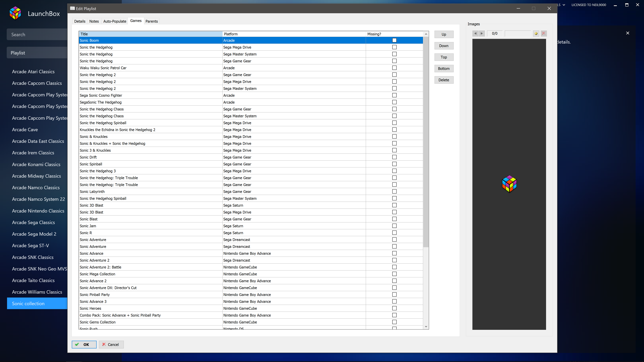The image size is (644, 362).
Task: Select the Sonic collection playlist
Action: click(37, 304)
